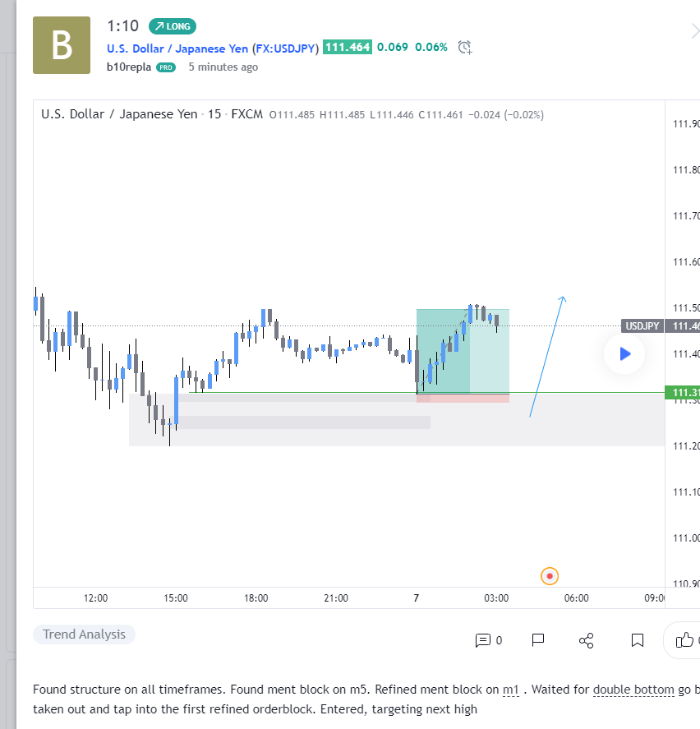Click the USDJPY price label on axis
Screen dimensions: 700x729
pyautogui.click(x=642, y=326)
